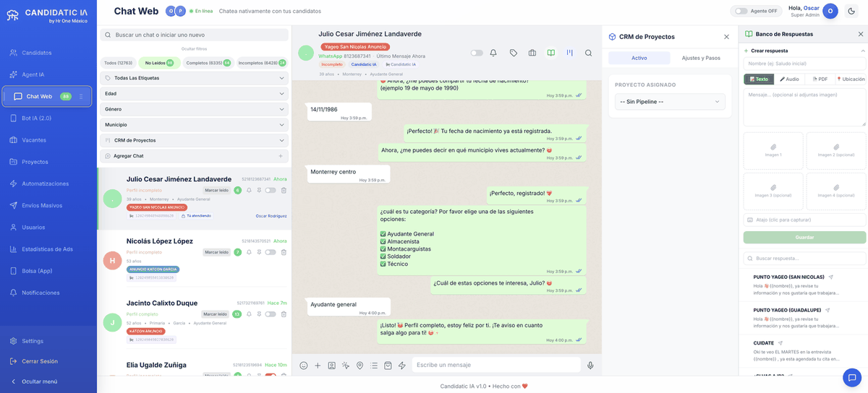Select the No Leídos tab

[x=159, y=63]
